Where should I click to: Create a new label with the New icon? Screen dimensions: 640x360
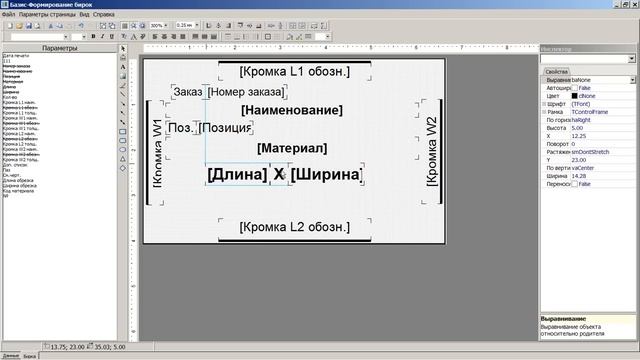tap(10, 26)
